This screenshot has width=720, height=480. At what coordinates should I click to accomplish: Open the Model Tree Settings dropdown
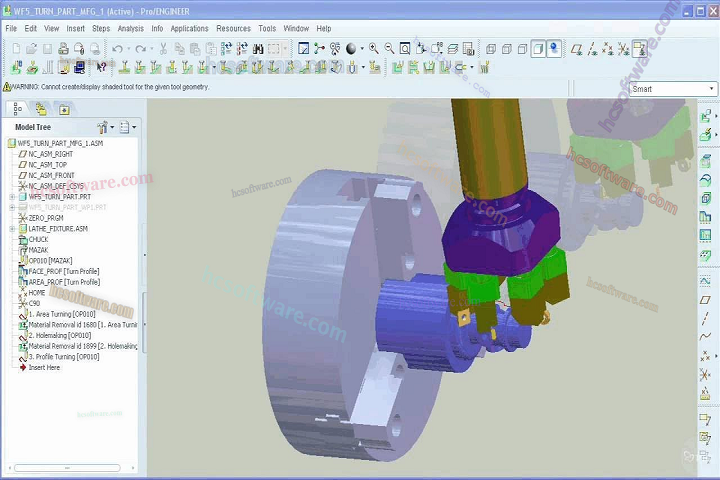point(106,127)
